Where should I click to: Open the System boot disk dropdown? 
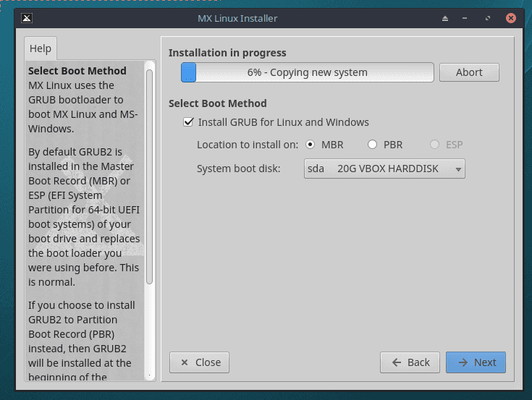coord(384,169)
